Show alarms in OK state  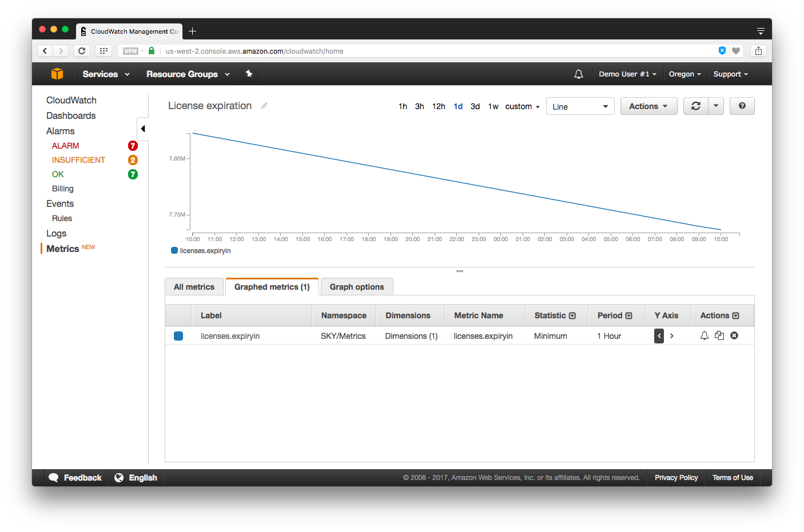[58, 174]
